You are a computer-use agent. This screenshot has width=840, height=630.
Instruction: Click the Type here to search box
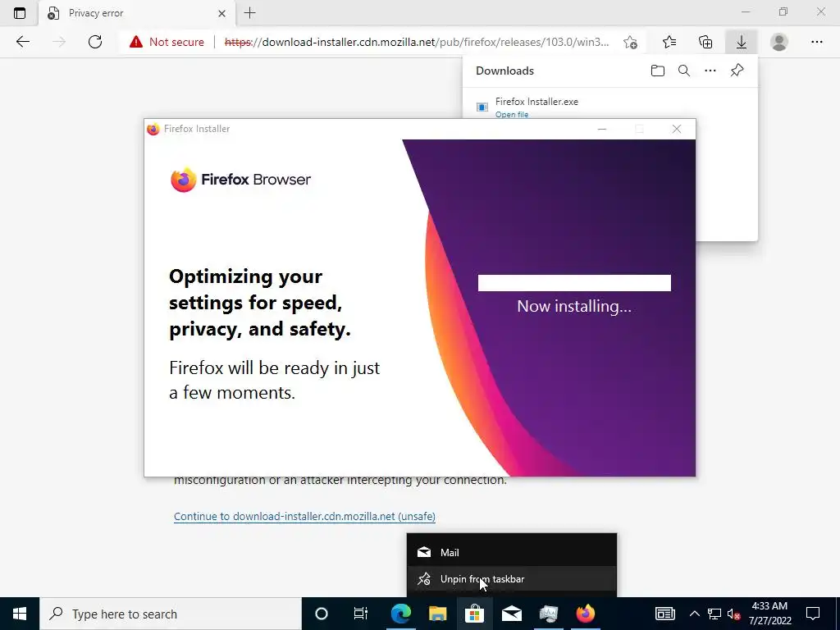tap(171, 614)
